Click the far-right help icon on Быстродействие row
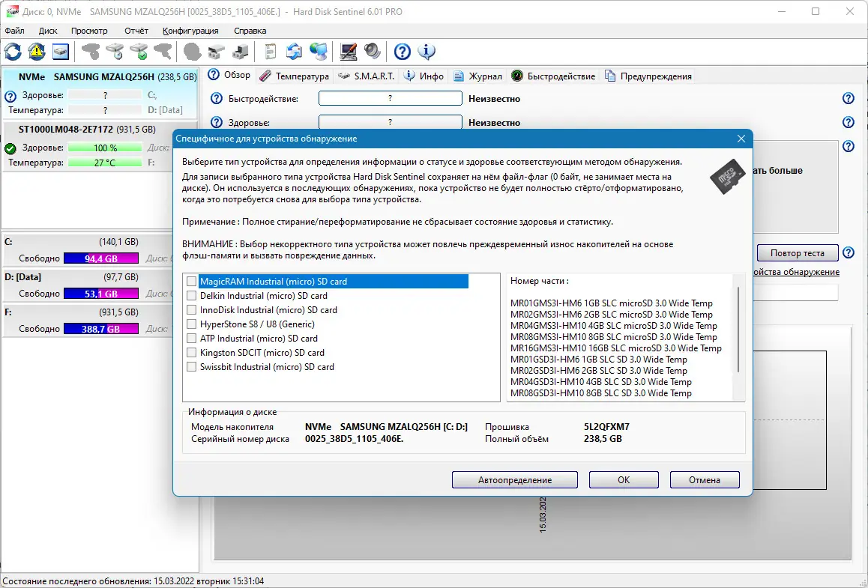 pyautogui.click(x=848, y=98)
